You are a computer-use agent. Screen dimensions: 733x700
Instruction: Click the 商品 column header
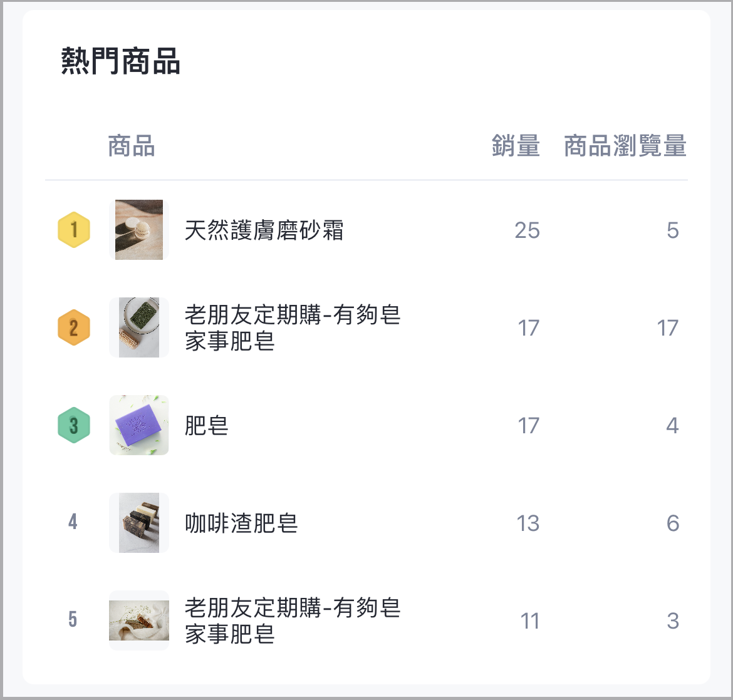[x=132, y=145]
